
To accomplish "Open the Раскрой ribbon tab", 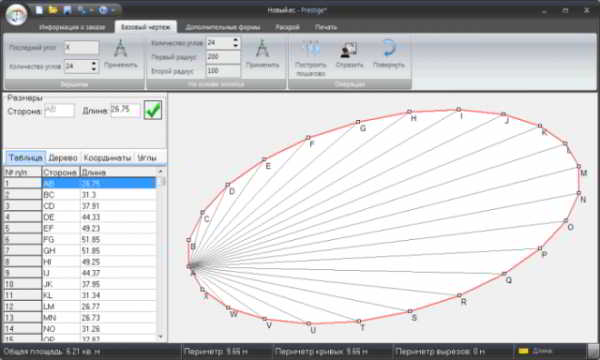I will click(287, 27).
